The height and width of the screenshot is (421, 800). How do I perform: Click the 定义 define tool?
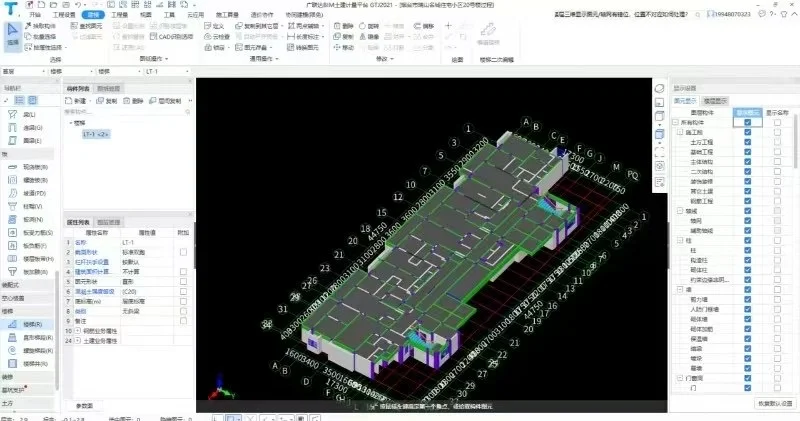tap(214, 26)
